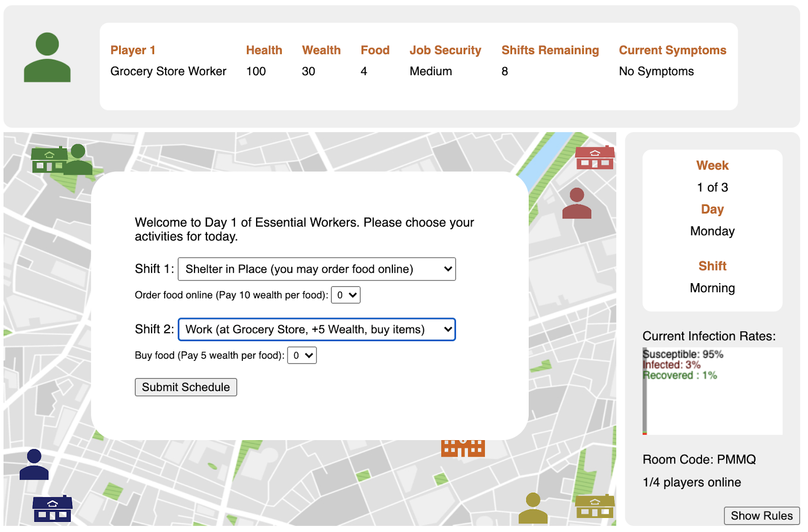This screenshot has width=808, height=532.
Task: Select the green house icon on map
Action: click(49, 159)
